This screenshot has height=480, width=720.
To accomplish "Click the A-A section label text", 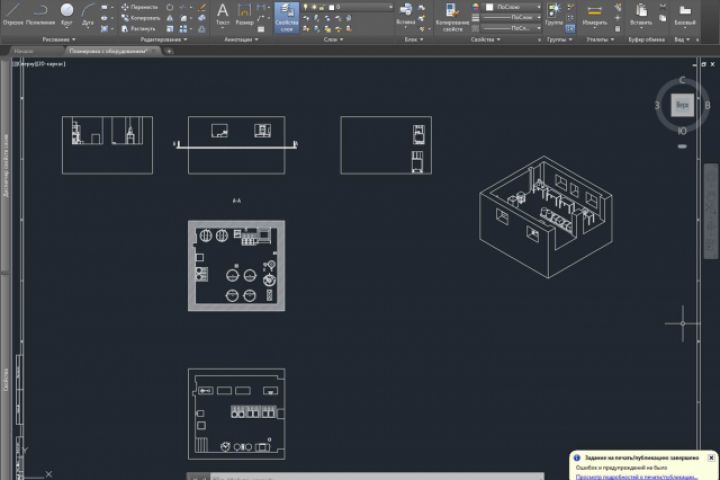I will click(x=236, y=200).
